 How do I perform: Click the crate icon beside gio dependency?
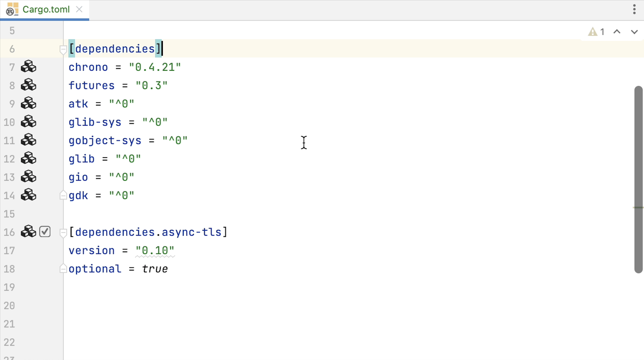tap(29, 177)
